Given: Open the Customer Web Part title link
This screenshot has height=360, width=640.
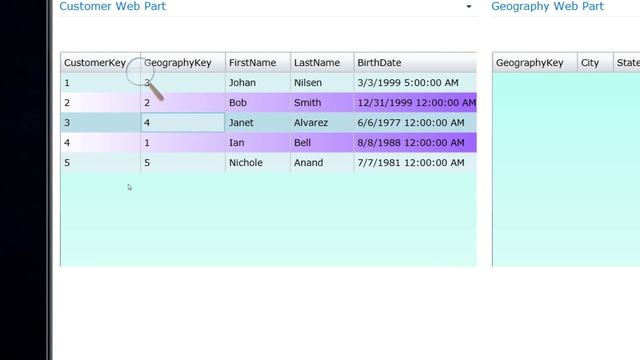Looking at the screenshot, I should tap(113, 6).
